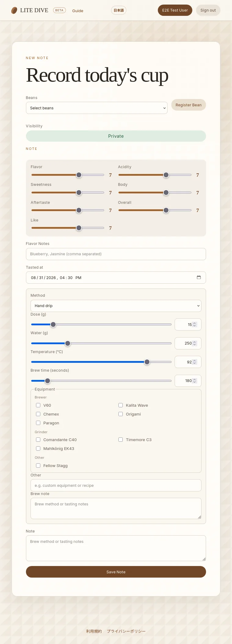Screen dimensions: 232x644
Task: Check the Kalita Wave checkbox
Action: click(x=121, y=405)
